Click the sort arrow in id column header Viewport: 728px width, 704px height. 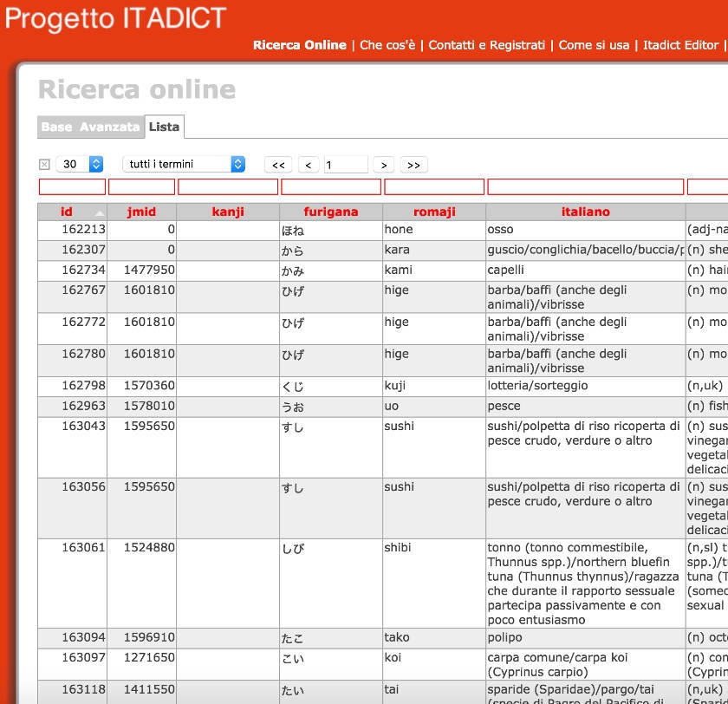[x=100, y=212]
